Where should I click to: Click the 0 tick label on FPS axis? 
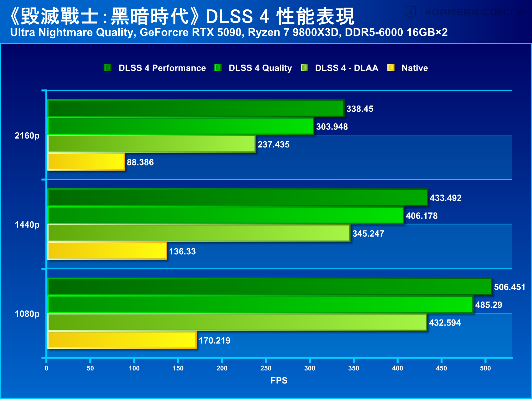[x=46, y=368]
